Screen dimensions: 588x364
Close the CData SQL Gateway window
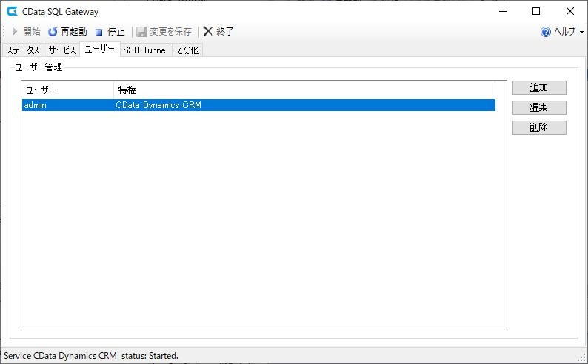570,12
